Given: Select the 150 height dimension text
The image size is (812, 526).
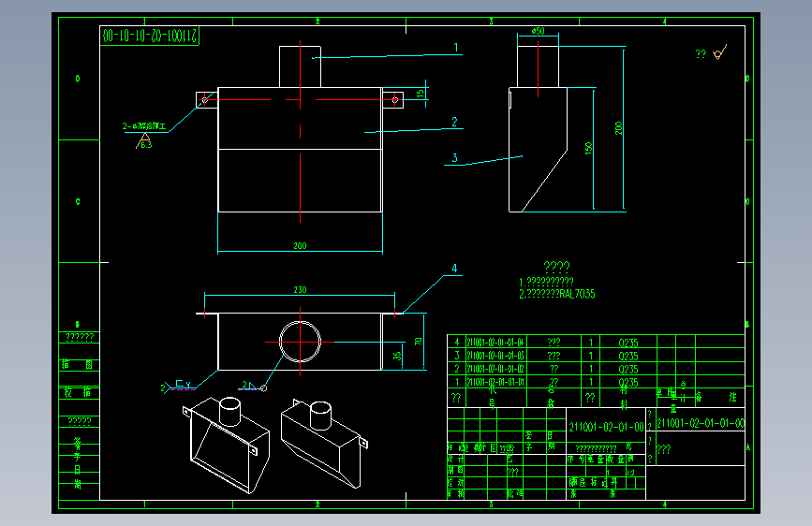Looking at the screenshot, I should (588, 148).
